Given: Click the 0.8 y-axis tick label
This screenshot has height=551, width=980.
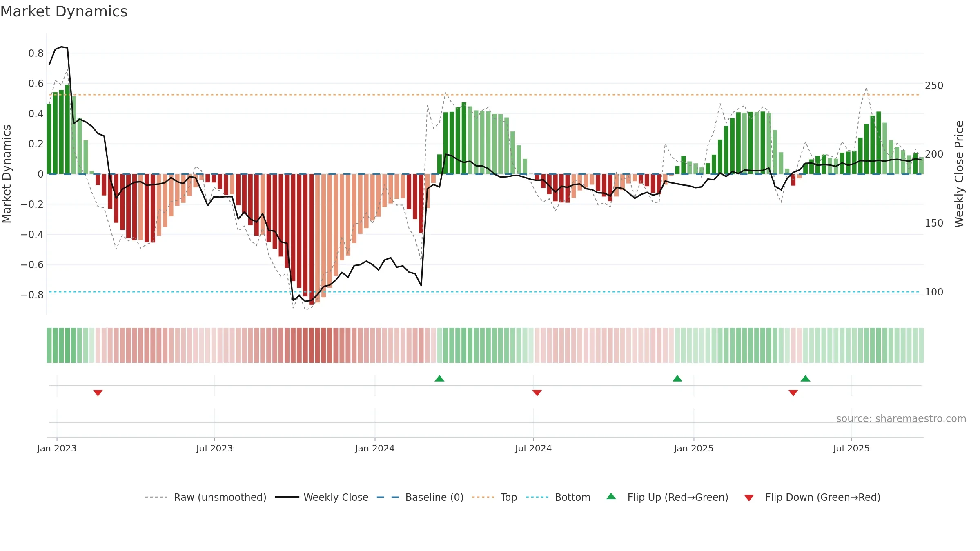Looking at the screenshot, I should pos(36,53).
